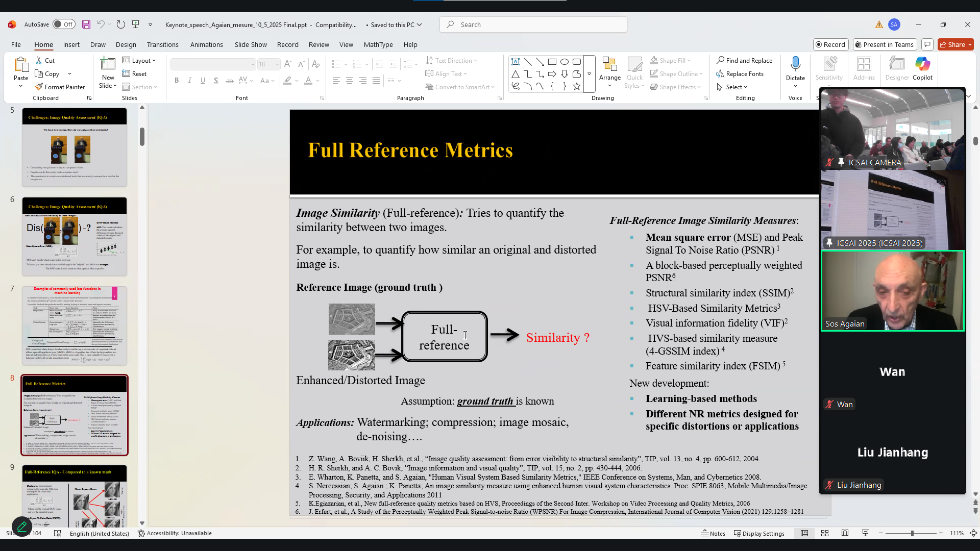980x551 pixels.
Task: Toggle Reading View in status bar
Action: pyautogui.click(x=845, y=533)
